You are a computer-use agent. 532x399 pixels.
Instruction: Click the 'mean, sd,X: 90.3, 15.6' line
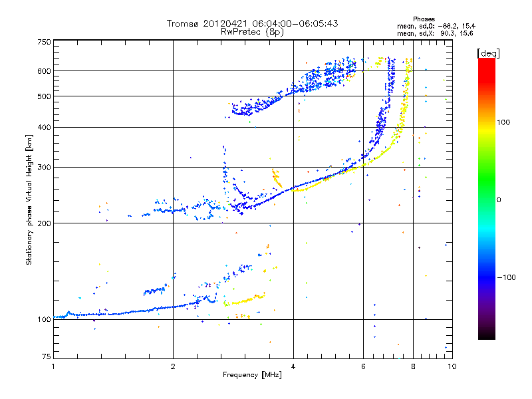tap(435, 33)
